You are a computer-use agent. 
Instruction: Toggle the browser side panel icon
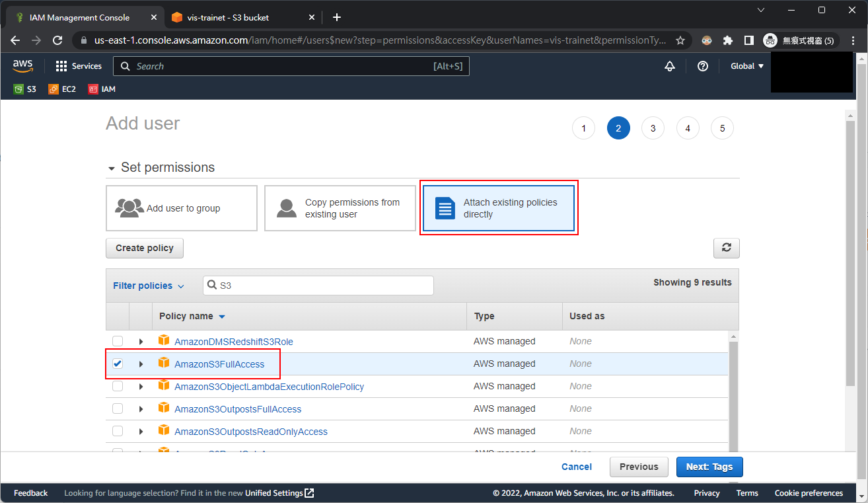click(748, 40)
